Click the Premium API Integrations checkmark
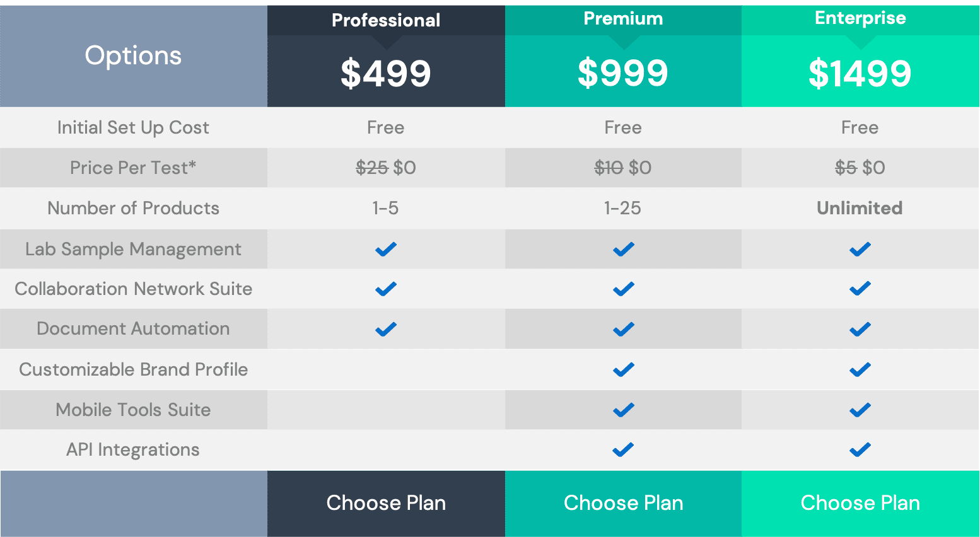This screenshot has height=537, width=980. pyautogui.click(x=623, y=449)
